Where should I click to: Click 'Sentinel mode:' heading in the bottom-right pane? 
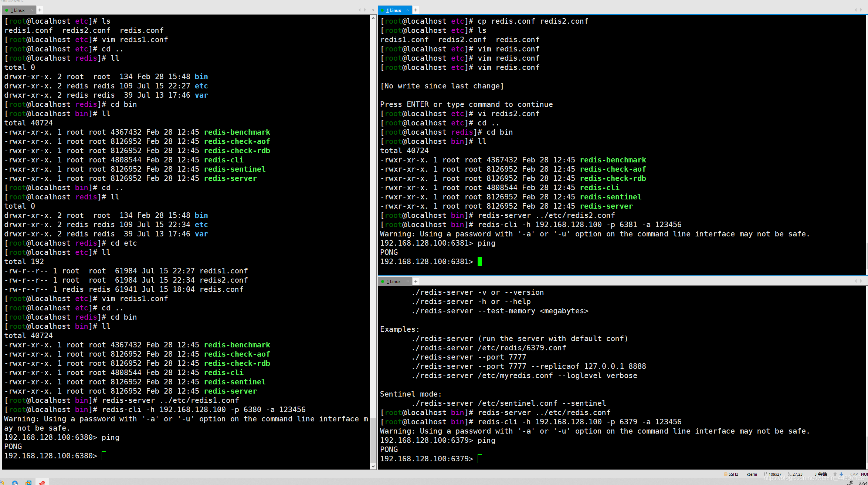coord(411,394)
